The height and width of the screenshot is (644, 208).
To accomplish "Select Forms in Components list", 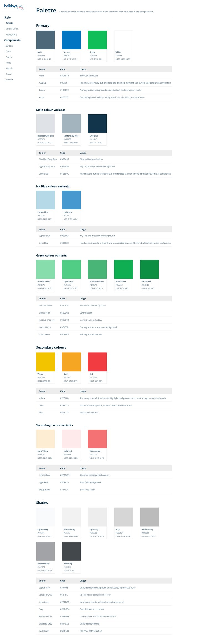I will click(x=9, y=57).
